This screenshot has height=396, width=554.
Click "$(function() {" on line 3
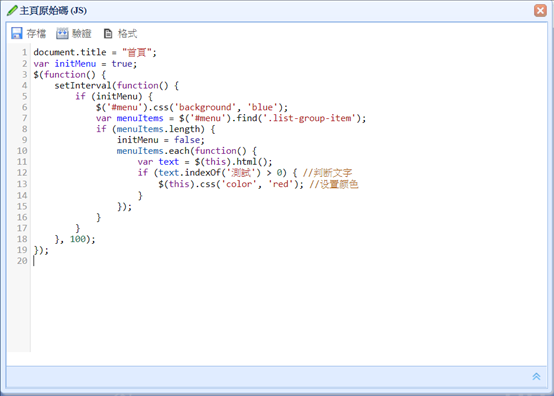pyautogui.click(x=70, y=75)
